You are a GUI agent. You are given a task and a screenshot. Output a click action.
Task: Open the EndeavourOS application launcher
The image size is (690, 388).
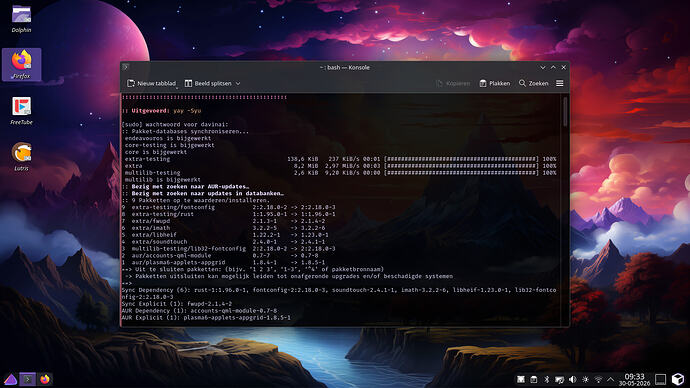click(x=10, y=379)
